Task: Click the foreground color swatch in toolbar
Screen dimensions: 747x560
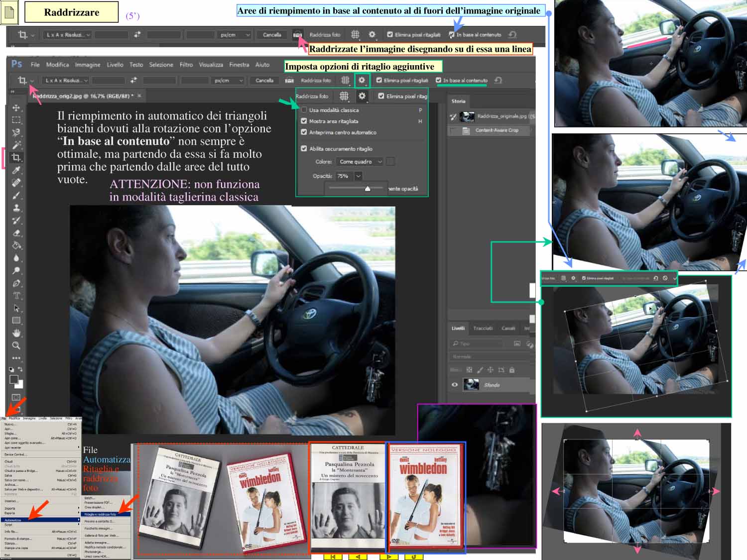Action: (14, 379)
